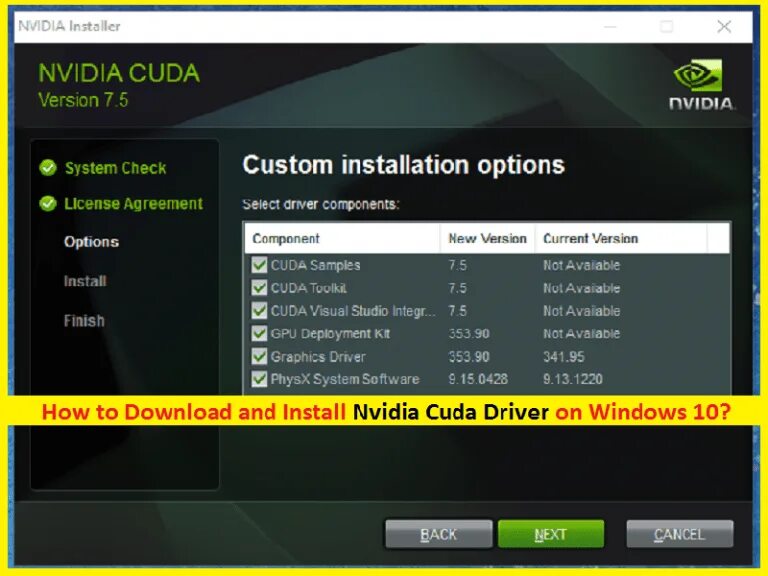Click the Current Version column header
Viewport: 768px width, 576px height.
[x=621, y=239]
